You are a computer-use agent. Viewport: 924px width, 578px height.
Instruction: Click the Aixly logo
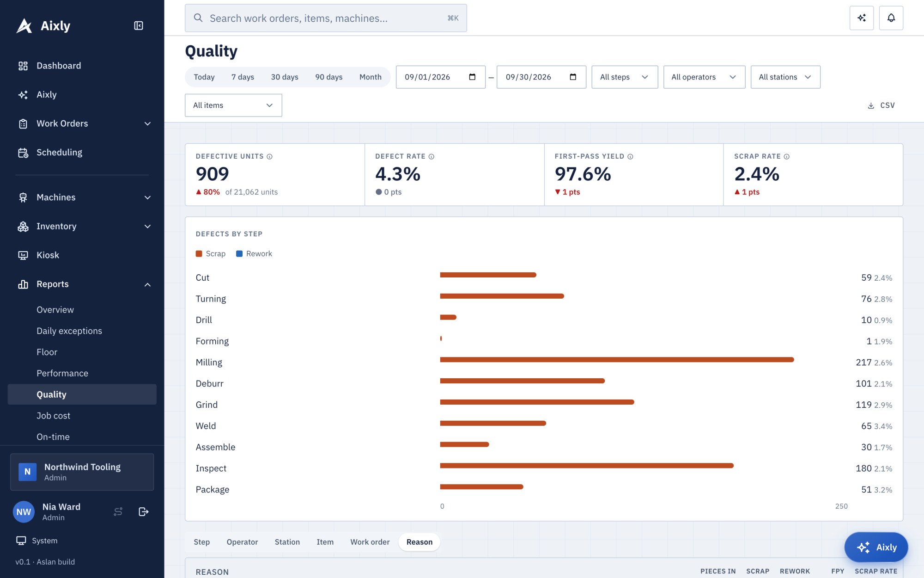click(x=43, y=26)
